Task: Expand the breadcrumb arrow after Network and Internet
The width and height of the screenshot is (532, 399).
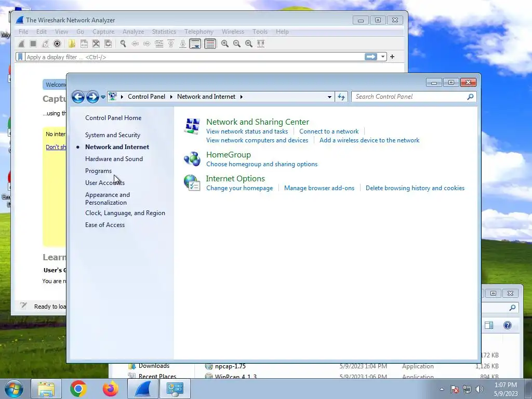Action: (241, 97)
